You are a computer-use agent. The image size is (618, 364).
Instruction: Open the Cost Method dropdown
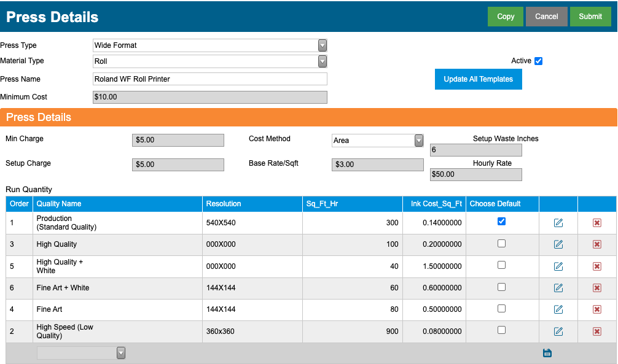(x=378, y=140)
